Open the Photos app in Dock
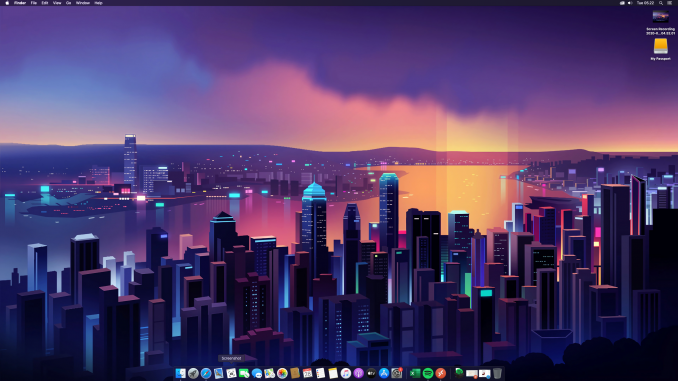Image resolution: width=678 pixels, height=381 pixels. point(282,373)
